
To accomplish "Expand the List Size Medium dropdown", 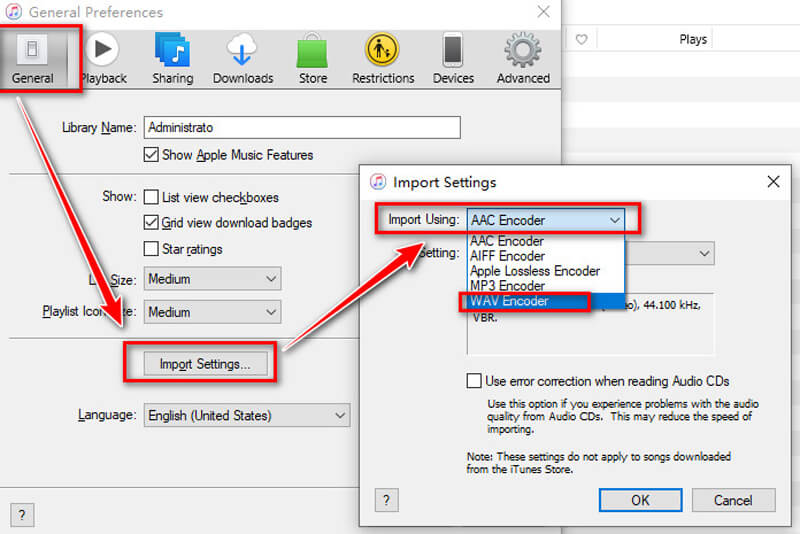I will pyautogui.click(x=212, y=279).
